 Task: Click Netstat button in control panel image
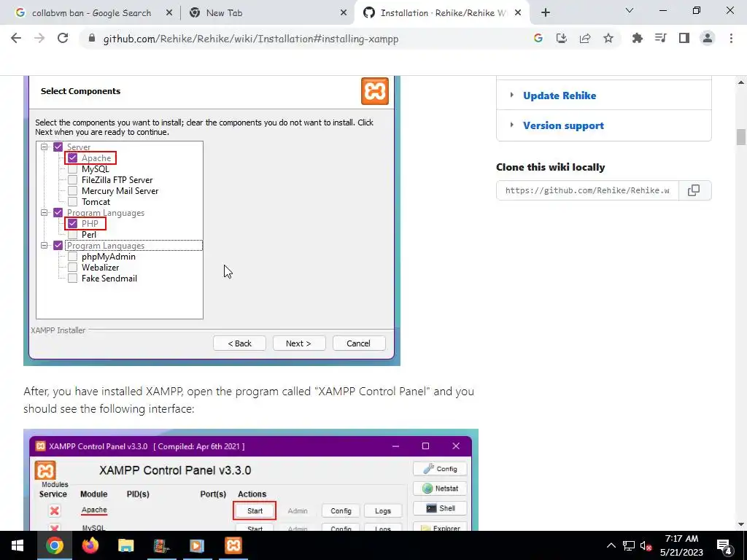[x=440, y=489]
